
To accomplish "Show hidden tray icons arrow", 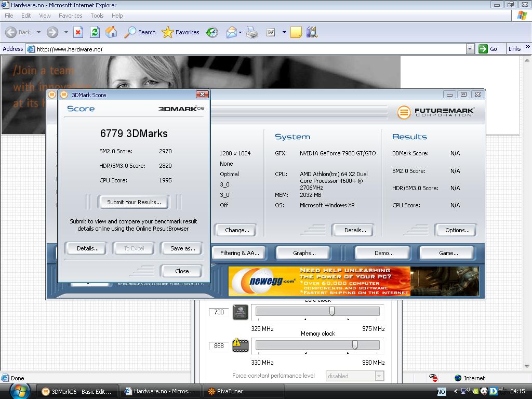I will (x=456, y=391).
